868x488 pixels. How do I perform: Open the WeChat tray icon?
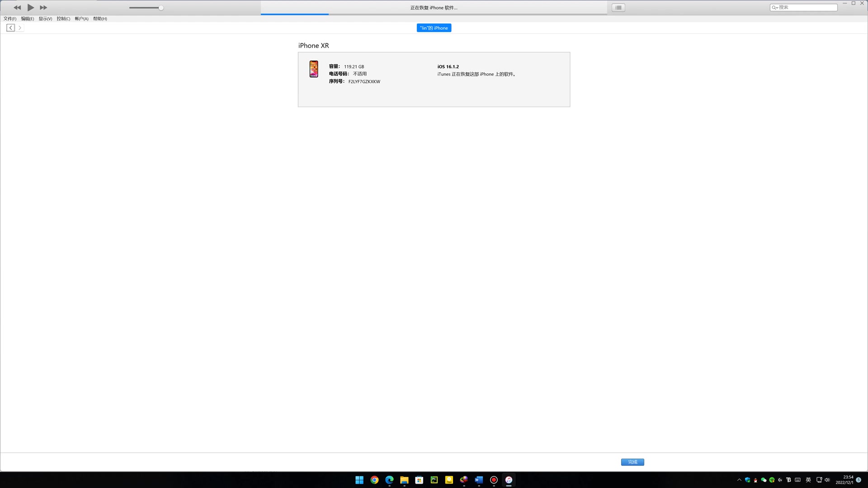coord(764,480)
